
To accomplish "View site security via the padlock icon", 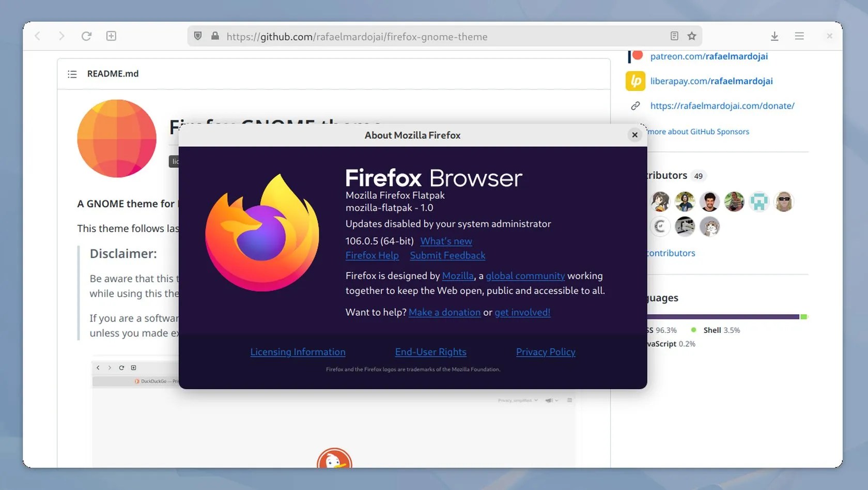I will 214,36.
